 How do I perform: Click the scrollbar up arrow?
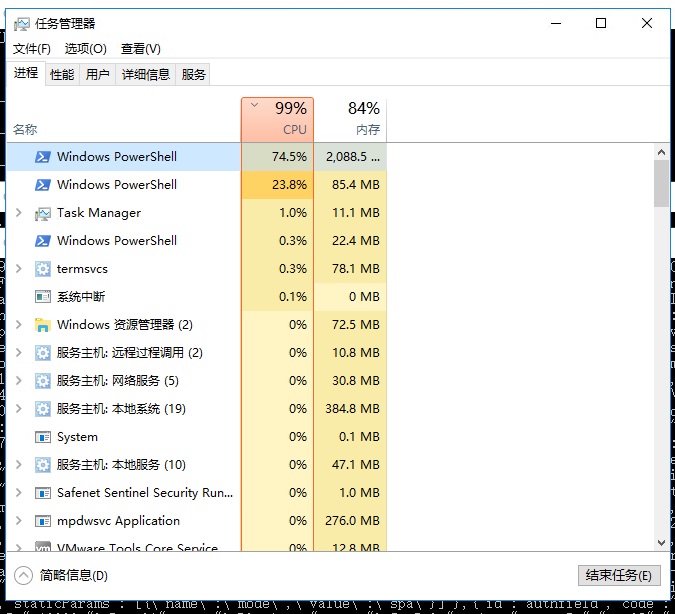point(661,152)
